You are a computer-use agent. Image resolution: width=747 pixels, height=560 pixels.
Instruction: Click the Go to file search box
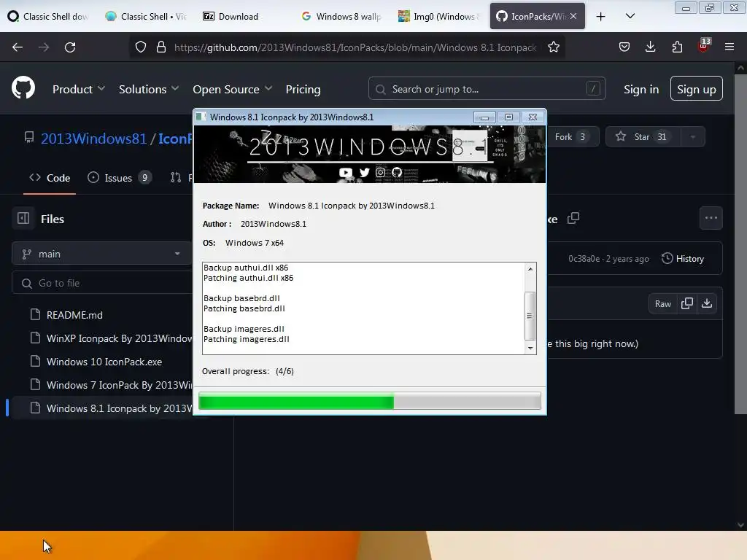pyautogui.click(x=101, y=283)
